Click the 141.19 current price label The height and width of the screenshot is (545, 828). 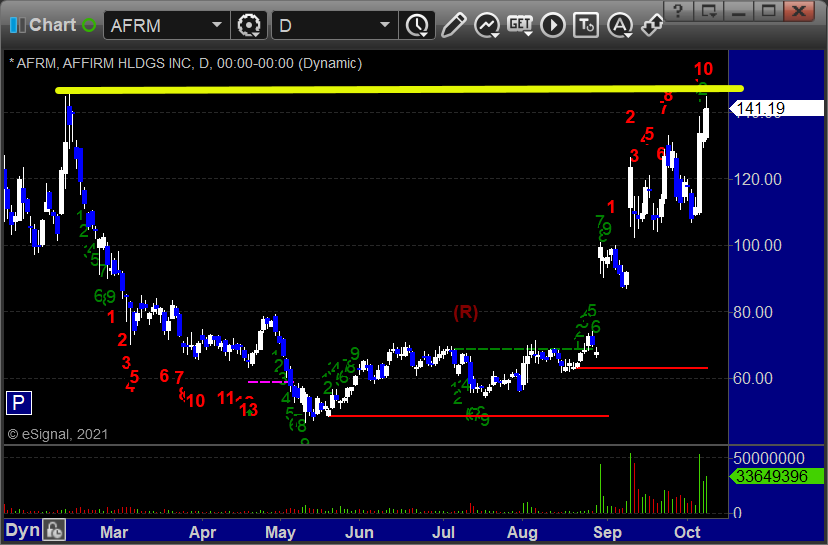point(777,108)
